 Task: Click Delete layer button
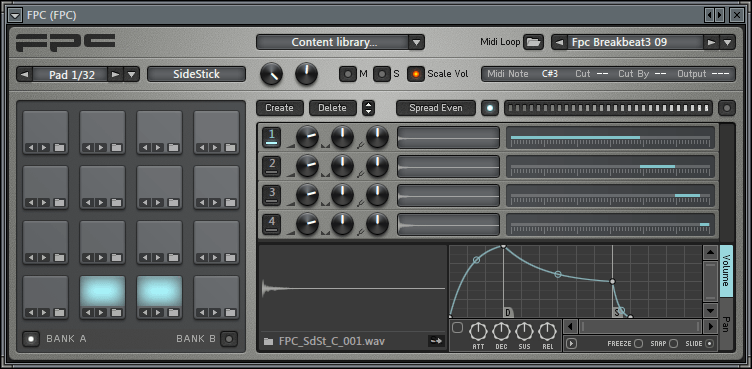[332, 108]
